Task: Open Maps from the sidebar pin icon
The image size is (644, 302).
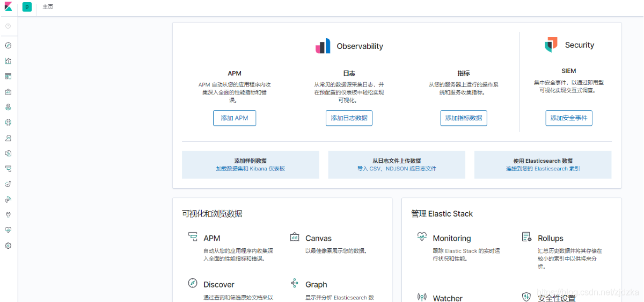Action: [x=8, y=107]
